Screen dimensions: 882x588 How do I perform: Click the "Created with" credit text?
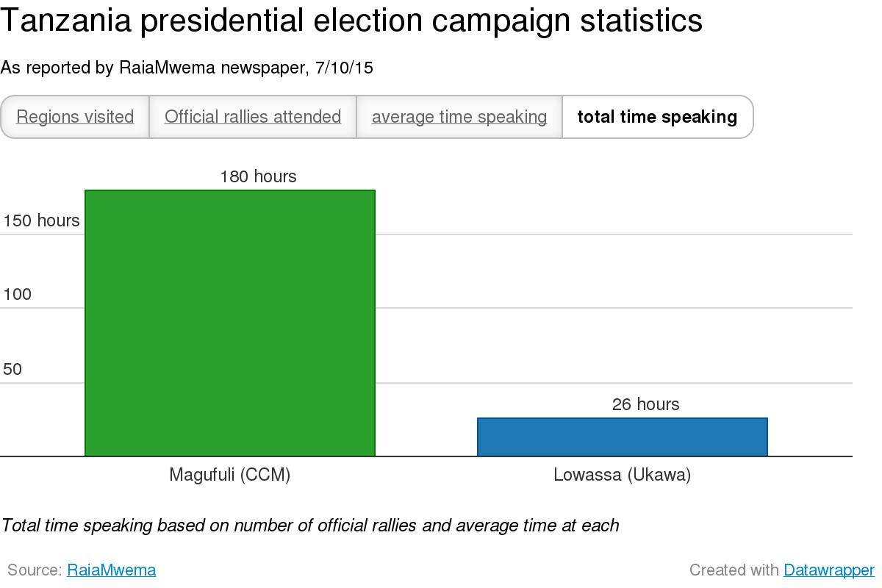point(734,570)
